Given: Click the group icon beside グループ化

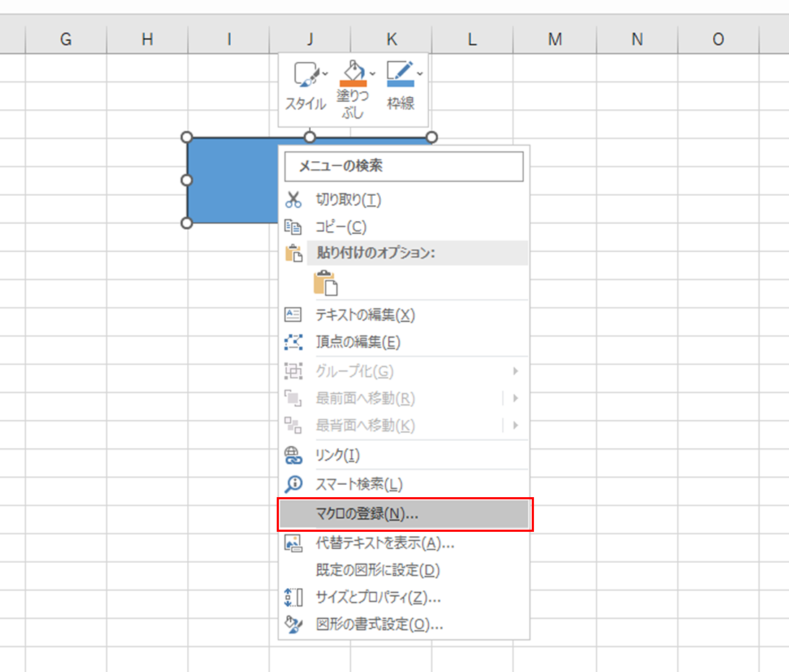Looking at the screenshot, I should [293, 371].
